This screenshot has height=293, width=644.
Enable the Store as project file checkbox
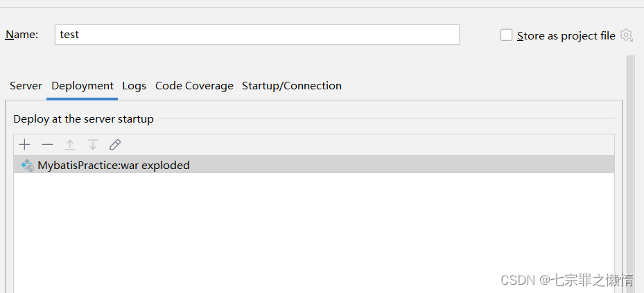507,35
